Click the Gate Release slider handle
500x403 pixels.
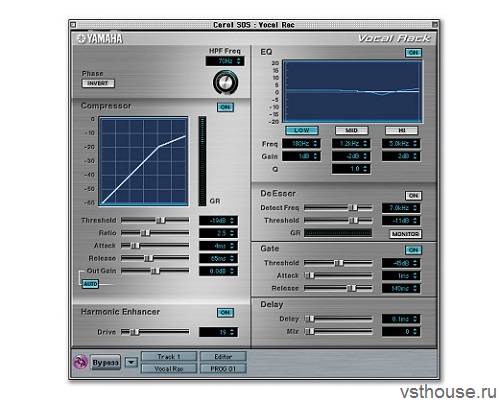tap(352, 288)
